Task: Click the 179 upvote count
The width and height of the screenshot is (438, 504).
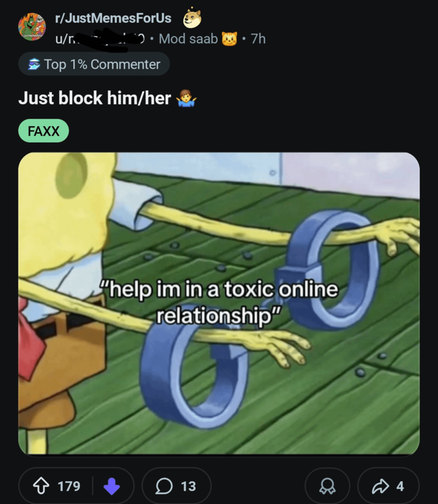Action: [x=69, y=486]
